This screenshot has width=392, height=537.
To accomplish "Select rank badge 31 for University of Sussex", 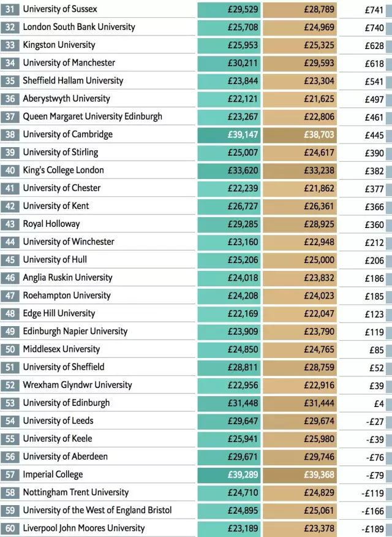I will coord(10,9).
